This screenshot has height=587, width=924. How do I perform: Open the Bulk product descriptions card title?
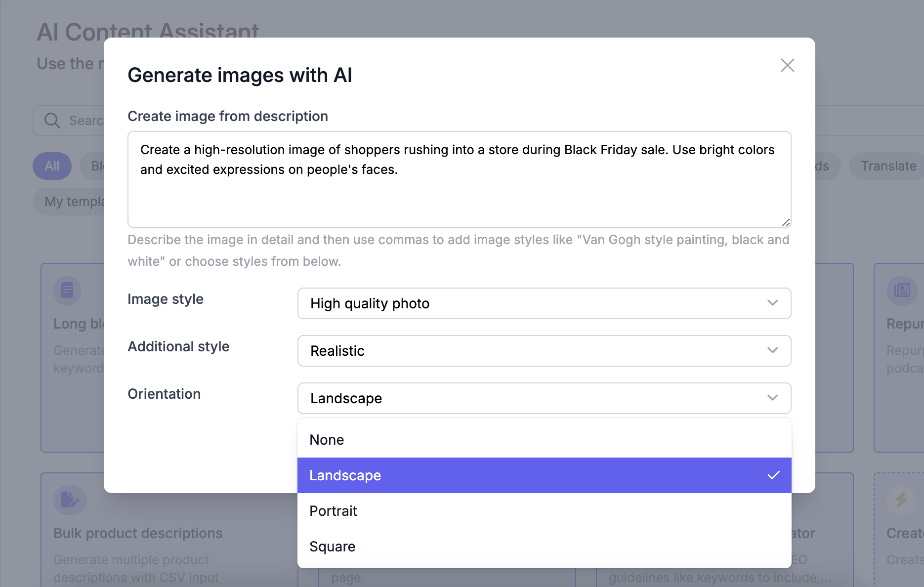point(138,534)
